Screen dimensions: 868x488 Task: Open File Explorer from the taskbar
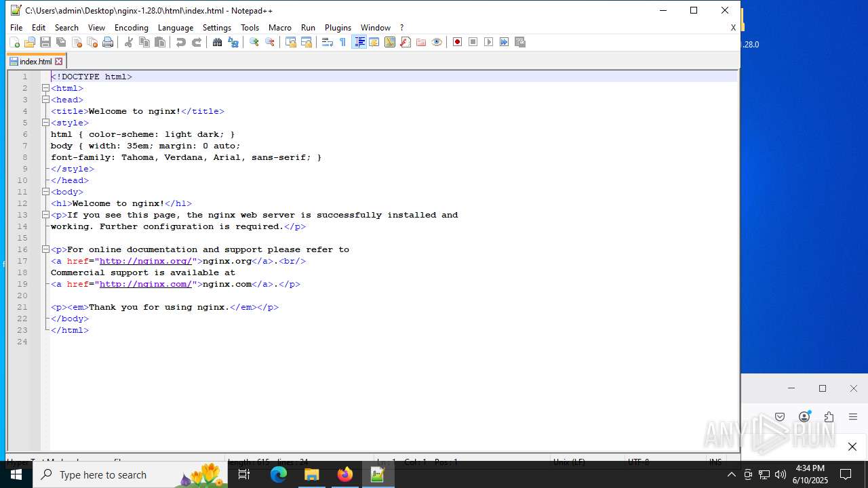coord(312,474)
